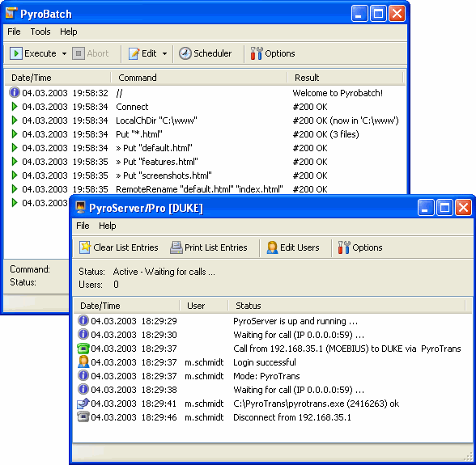This screenshot has width=476, height=465.
Task: Click green arrow on Put "*.html" row
Action: [15, 133]
